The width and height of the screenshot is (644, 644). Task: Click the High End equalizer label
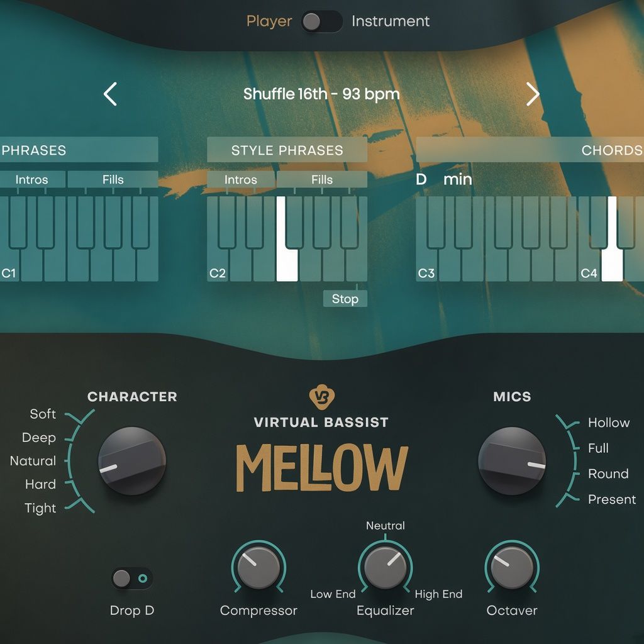[438, 594]
